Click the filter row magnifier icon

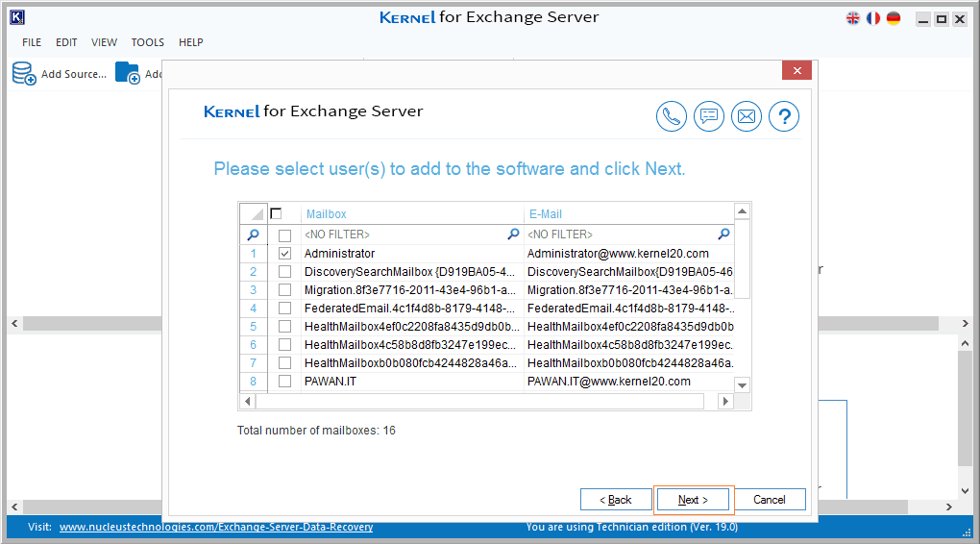point(253,235)
